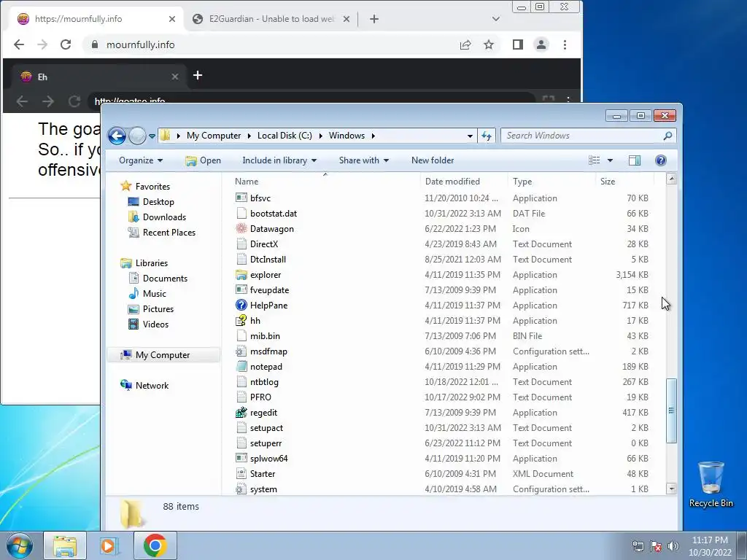Select Favorites in navigation pane

click(152, 186)
